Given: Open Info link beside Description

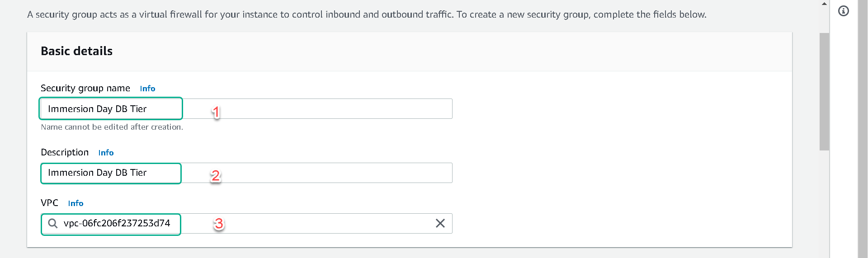Looking at the screenshot, I should point(106,153).
